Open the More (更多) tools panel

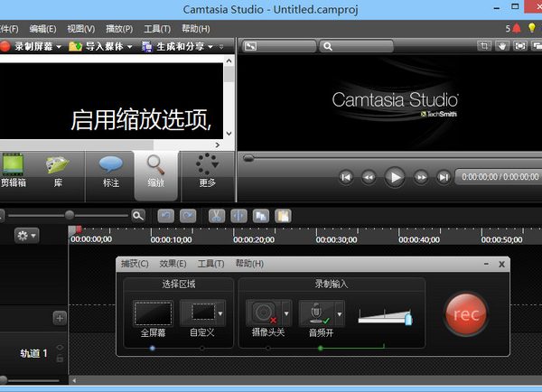(x=207, y=169)
